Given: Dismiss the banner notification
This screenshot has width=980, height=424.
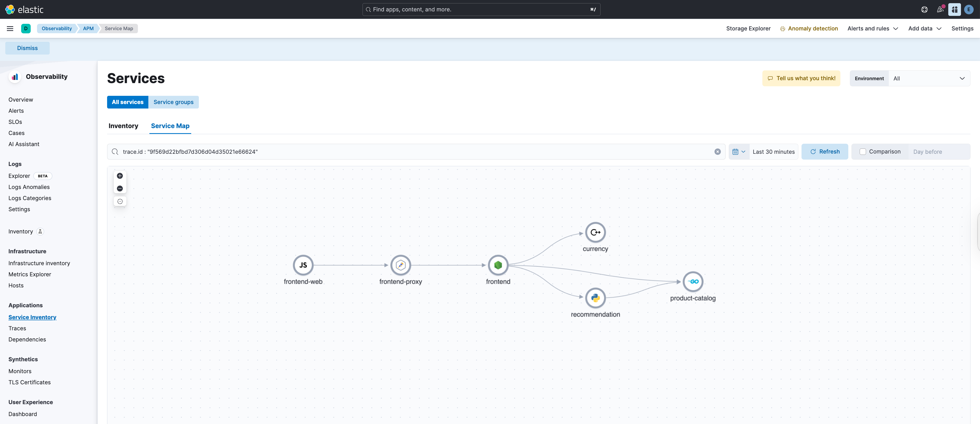Looking at the screenshot, I should pyautogui.click(x=28, y=48).
